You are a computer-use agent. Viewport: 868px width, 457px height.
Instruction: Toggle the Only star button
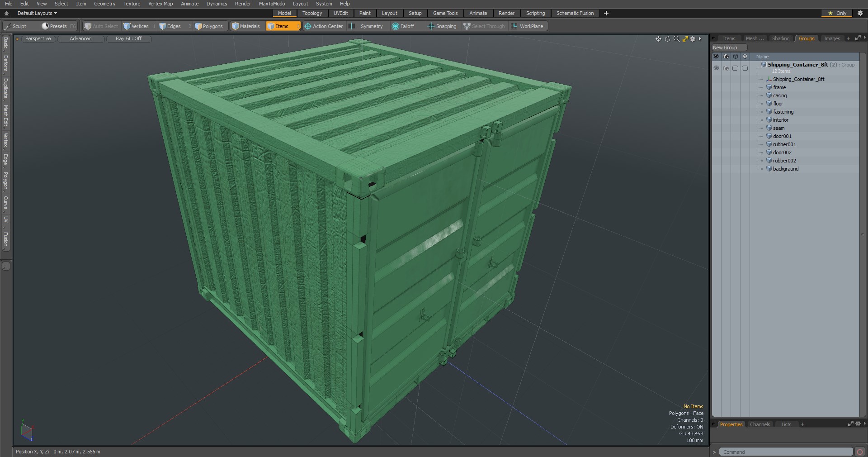(837, 13)
